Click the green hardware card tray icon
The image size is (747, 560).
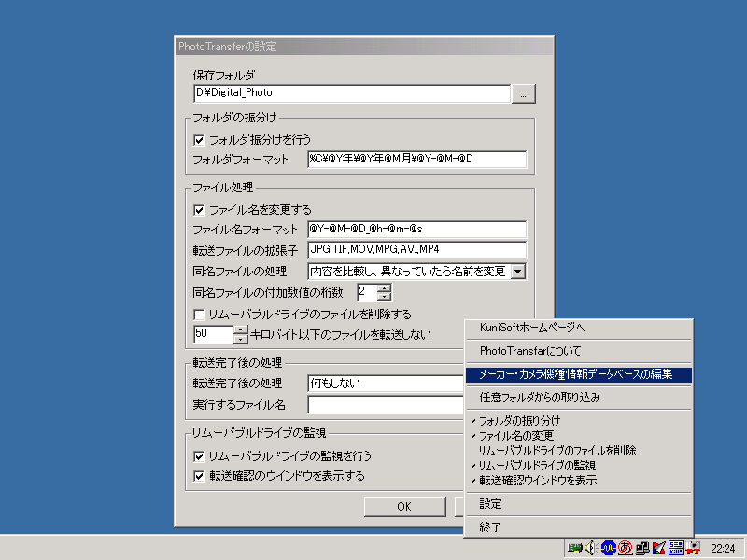click(575, 549)
